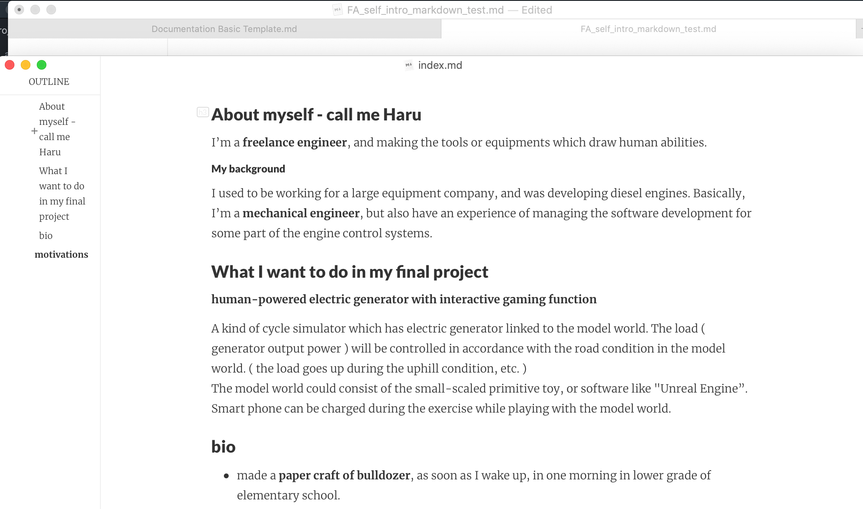The height and width of the screenshot is (509, 863).
Task: Click the bold 'freelance engineer' text
Action: point(294,143)
